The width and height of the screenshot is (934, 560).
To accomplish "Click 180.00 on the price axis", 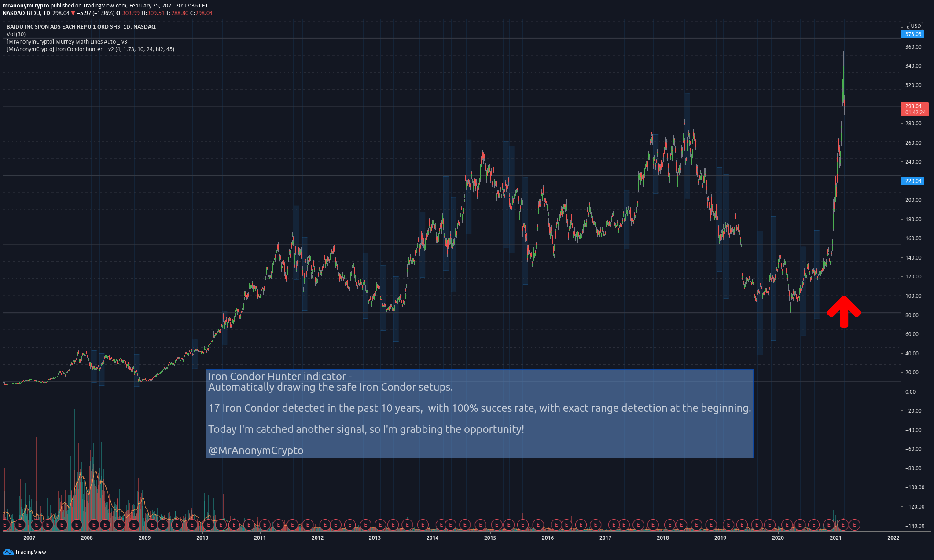I will [913, 220].
